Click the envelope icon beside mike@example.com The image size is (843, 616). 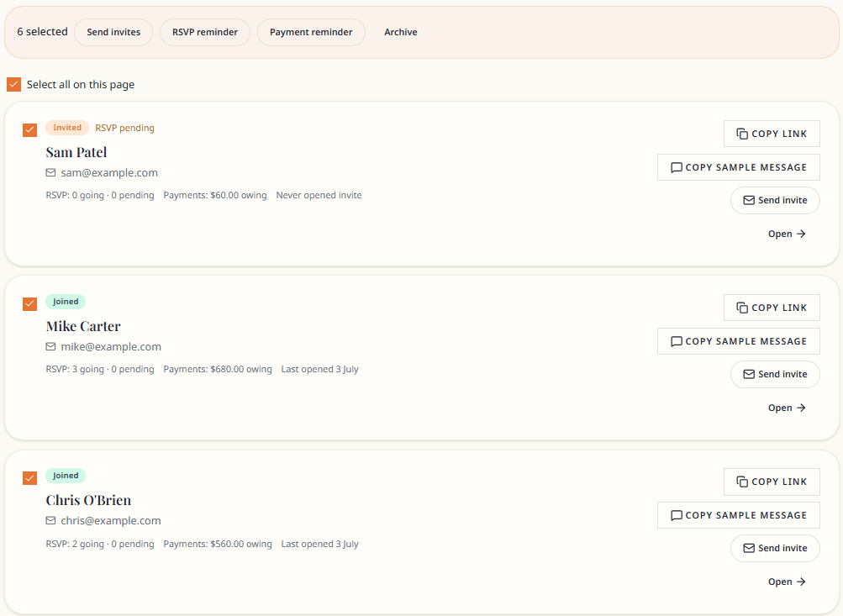tap(50, 347)
